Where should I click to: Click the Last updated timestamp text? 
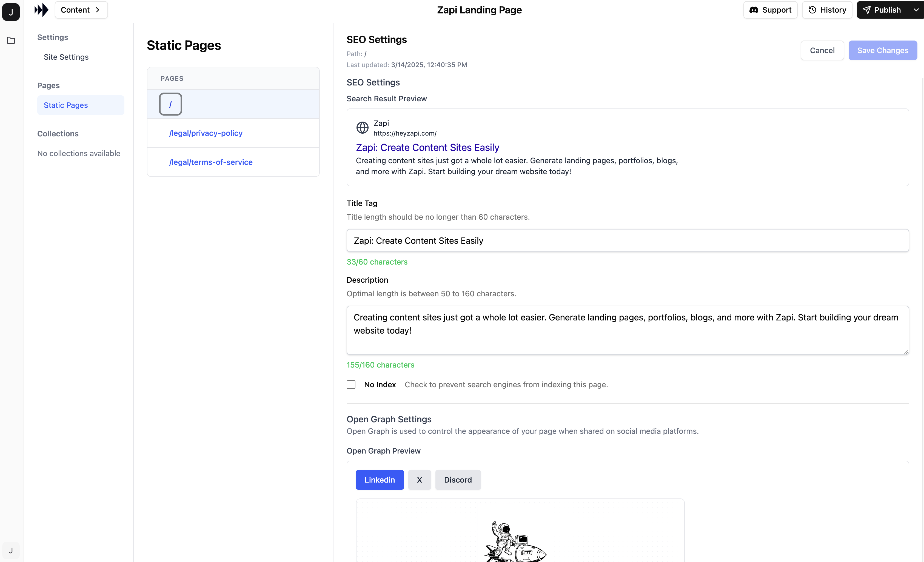429,64
